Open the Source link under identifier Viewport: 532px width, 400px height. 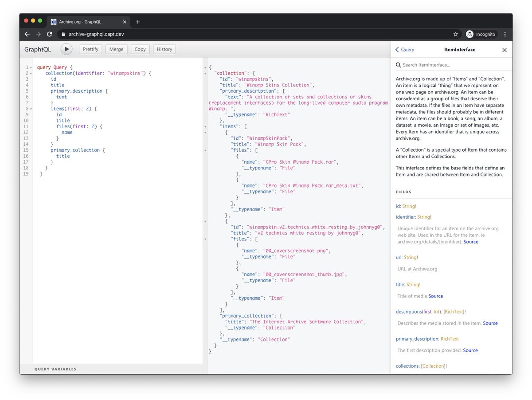[471, 242]
